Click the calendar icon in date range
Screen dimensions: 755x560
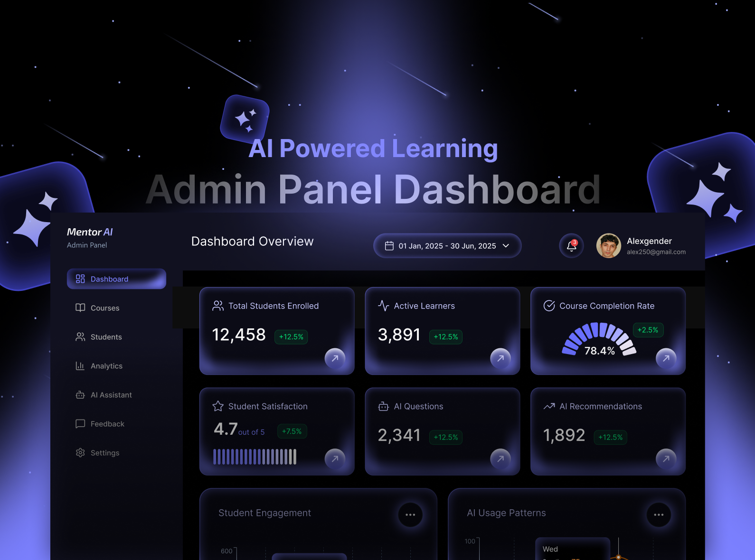coord(389,246)
